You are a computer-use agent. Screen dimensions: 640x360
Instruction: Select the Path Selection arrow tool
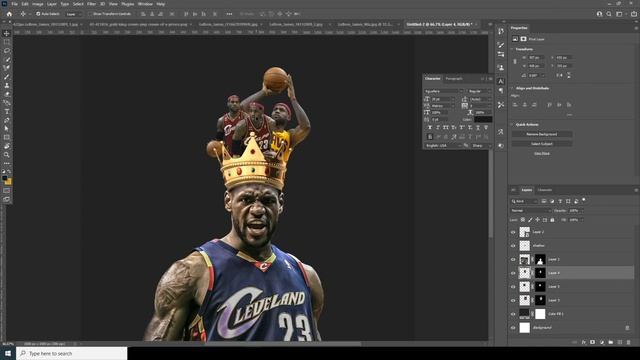tap(7, 129)
